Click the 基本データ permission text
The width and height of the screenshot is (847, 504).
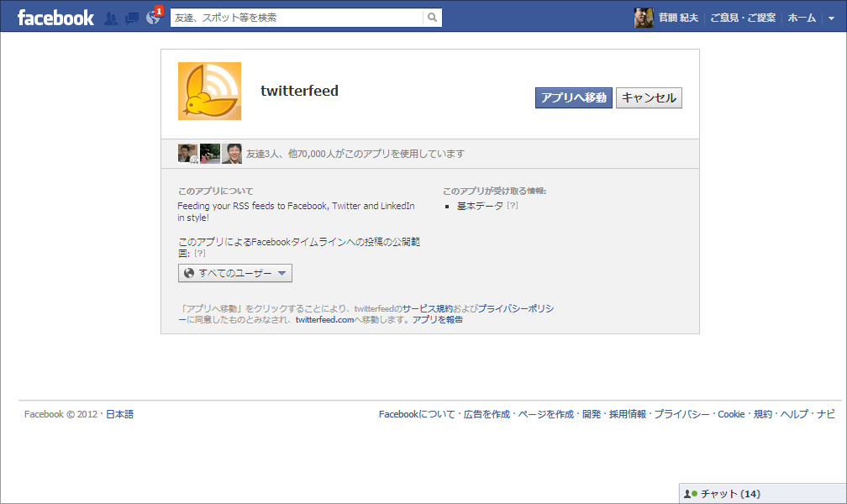click(x=480, y=206)
